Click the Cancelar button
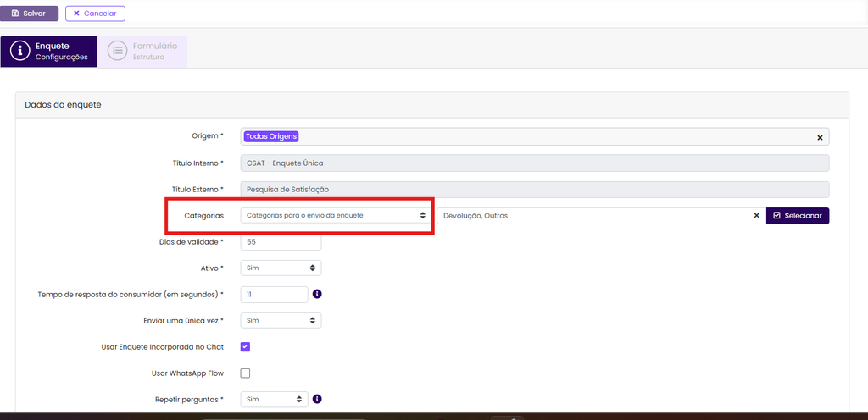This screenshot has height=420, width=868. click(95, 14)
